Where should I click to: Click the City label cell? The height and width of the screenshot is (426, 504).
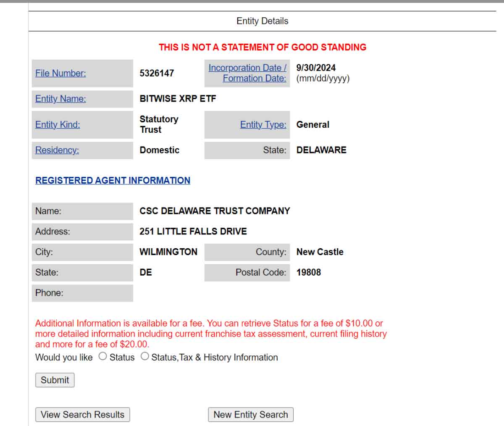coord(82,252)
